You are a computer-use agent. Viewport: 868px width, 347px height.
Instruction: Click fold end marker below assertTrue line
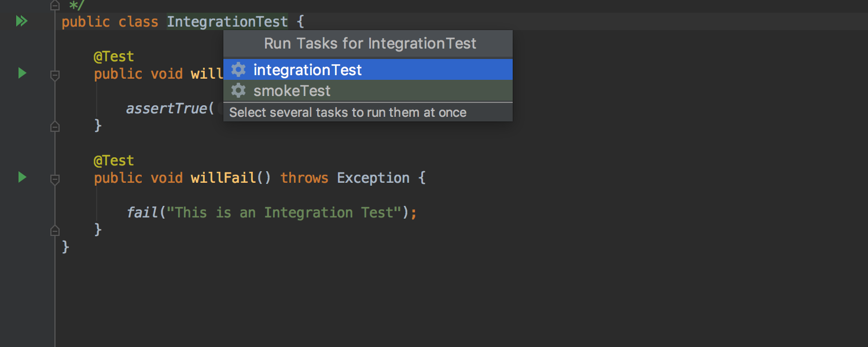tap(55, 126)
